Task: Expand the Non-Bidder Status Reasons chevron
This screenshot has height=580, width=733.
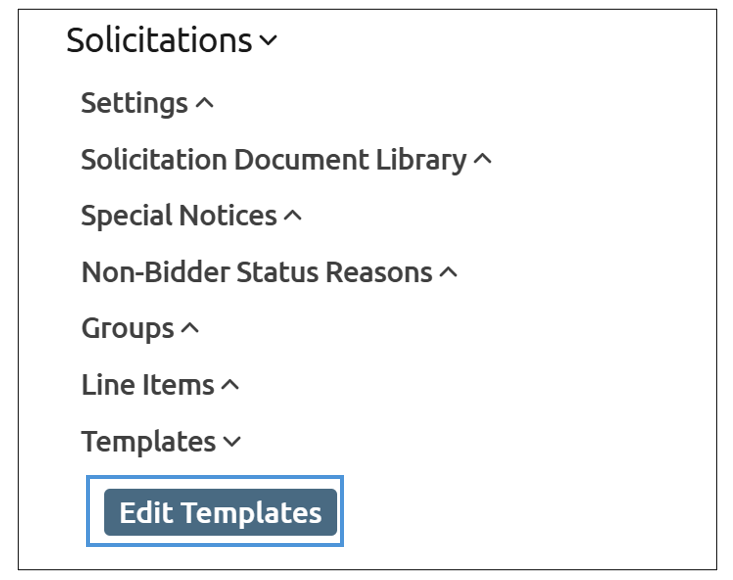Action: tap(448, 272)
